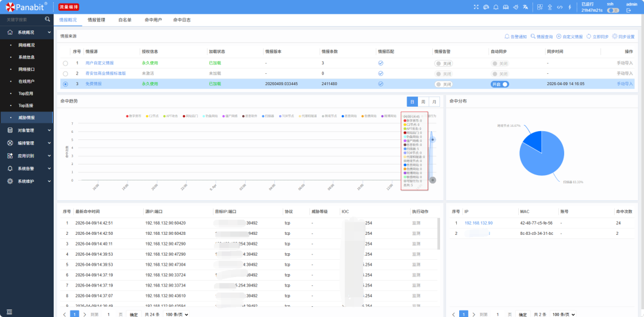644x317 pixels.
Task: Click the 告警通知 bell action
Action: pos(515,36)
